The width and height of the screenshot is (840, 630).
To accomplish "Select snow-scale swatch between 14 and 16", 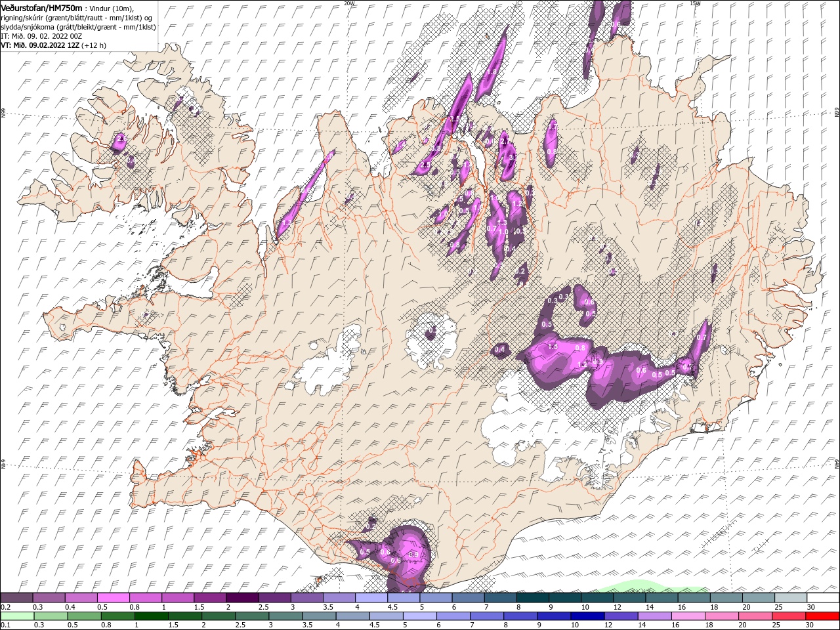I will [662, 598].
